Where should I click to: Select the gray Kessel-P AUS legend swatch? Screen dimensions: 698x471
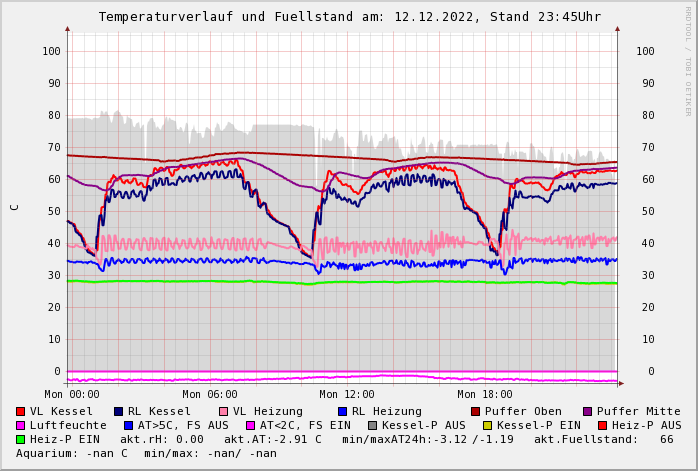point(372,426)
